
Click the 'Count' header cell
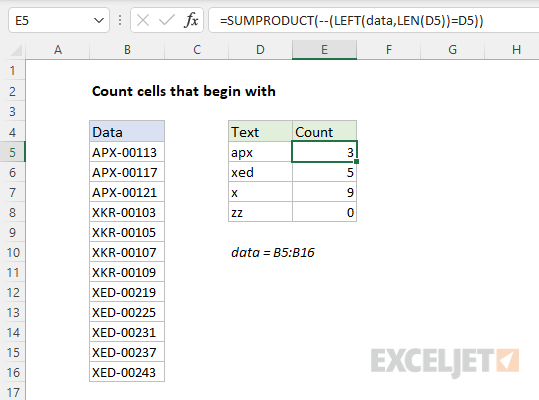point(324,132)
